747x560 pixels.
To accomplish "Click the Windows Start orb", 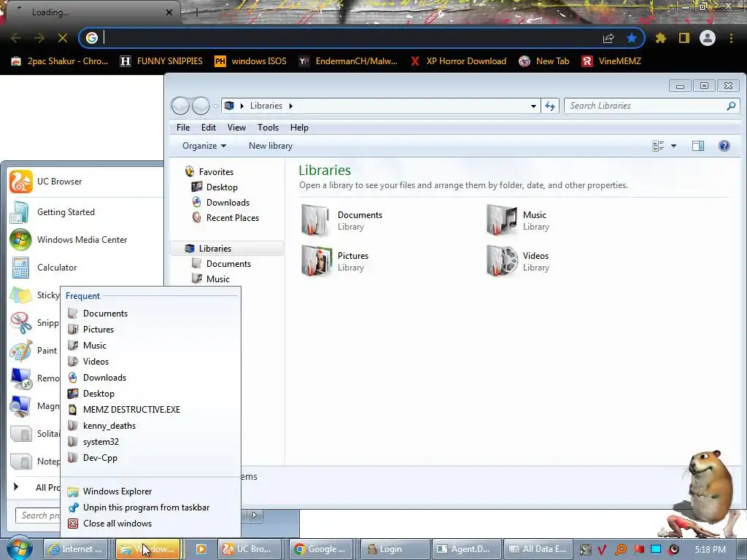I will pos(19,549).
